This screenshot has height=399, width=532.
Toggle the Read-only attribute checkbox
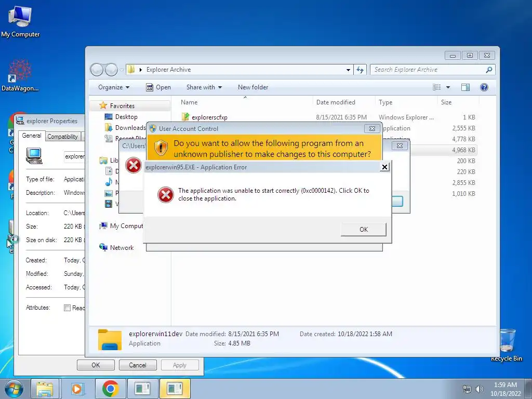click(x=67, y=308)
